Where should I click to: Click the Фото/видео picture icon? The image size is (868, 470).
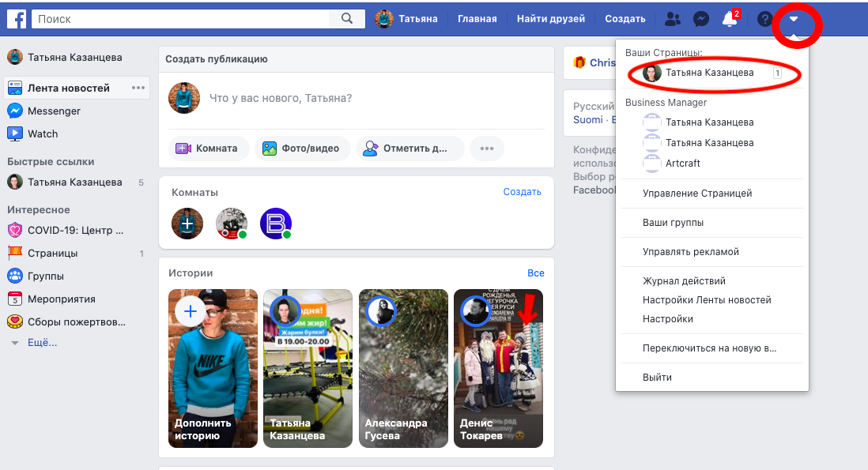pyautogui.click(x=270, y=149)
